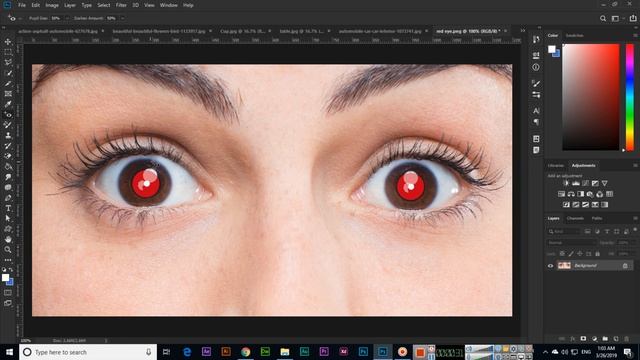
Task: Toggle lock image pixels in Layers
Action: pos(571,254)
